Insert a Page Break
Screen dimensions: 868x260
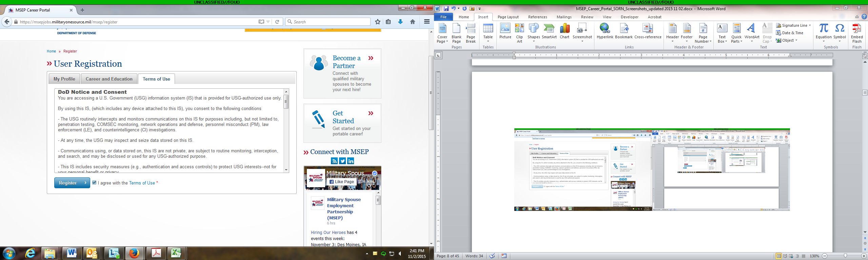[x=471, y=33]
